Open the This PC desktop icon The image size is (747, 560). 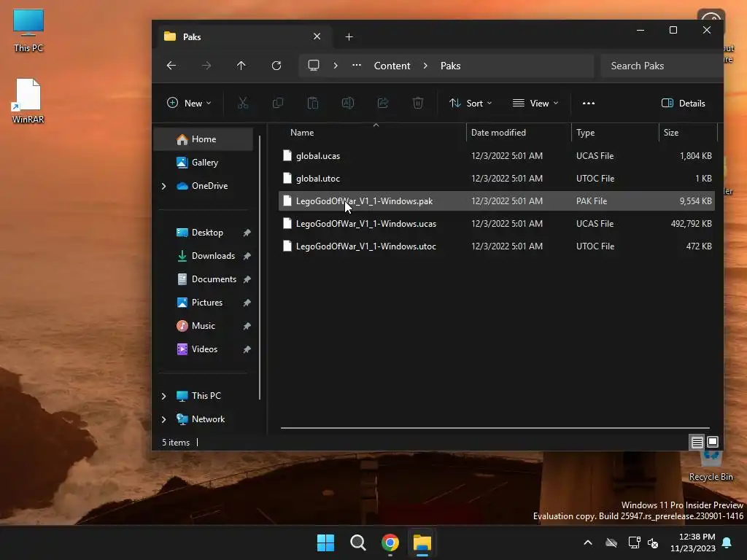point(28,31)
